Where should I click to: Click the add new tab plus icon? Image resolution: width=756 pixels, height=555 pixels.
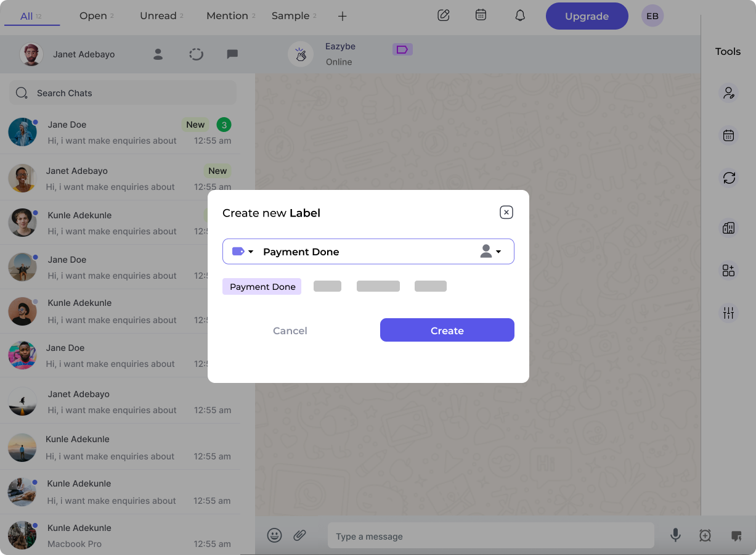pyautogui.click(x=343, y=16)
